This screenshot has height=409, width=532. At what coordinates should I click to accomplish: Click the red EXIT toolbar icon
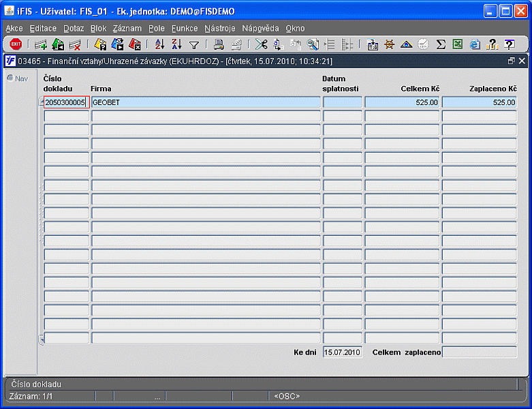tap(16, 44)
